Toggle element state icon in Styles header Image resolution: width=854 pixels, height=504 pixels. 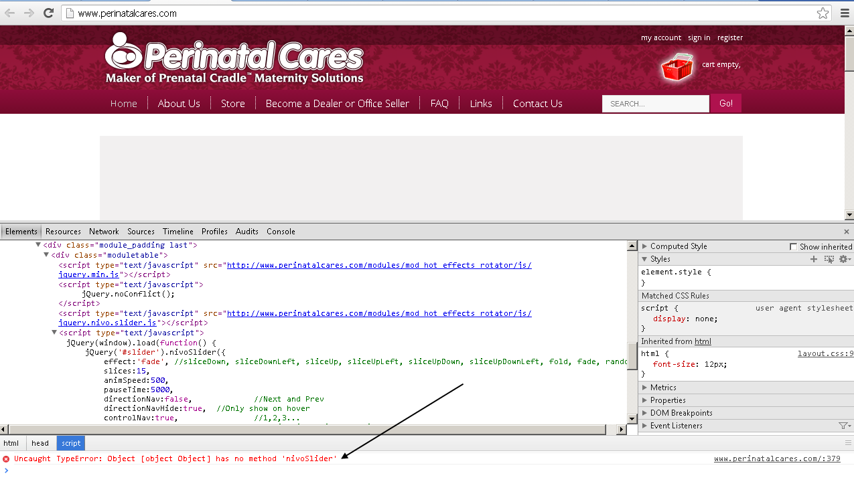click(829, 259)
